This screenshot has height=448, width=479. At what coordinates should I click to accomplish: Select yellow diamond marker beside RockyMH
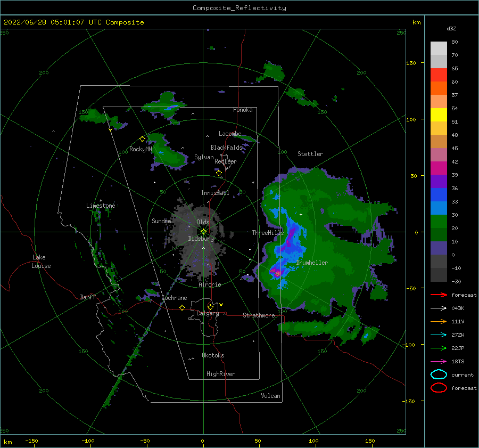pos(142,139)
